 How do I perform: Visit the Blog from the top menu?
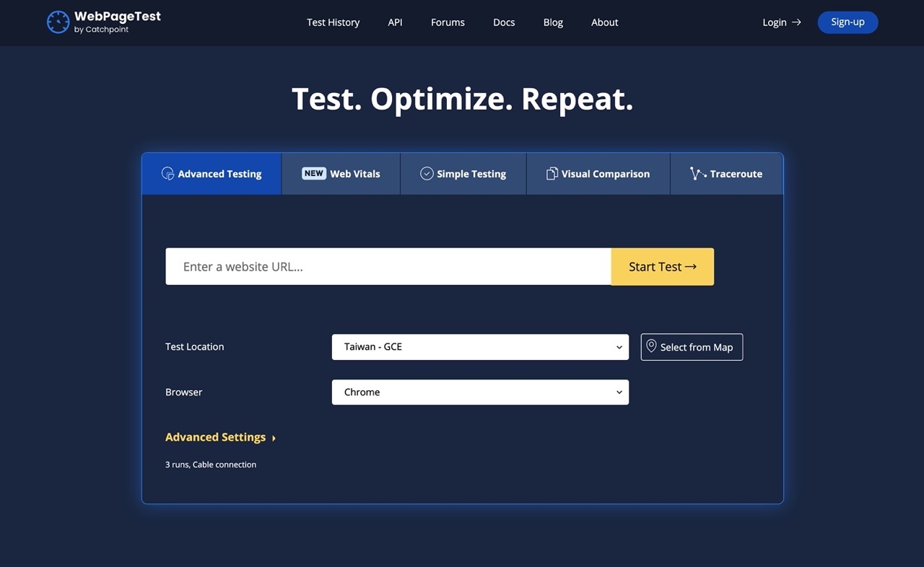[x=553, y=22]
